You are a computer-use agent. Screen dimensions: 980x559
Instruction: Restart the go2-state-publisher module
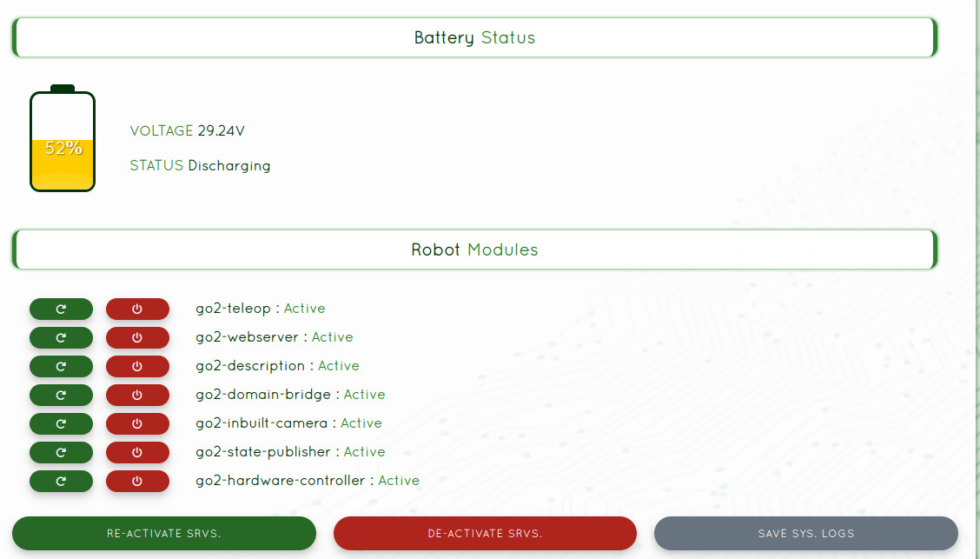pos(61,452)
